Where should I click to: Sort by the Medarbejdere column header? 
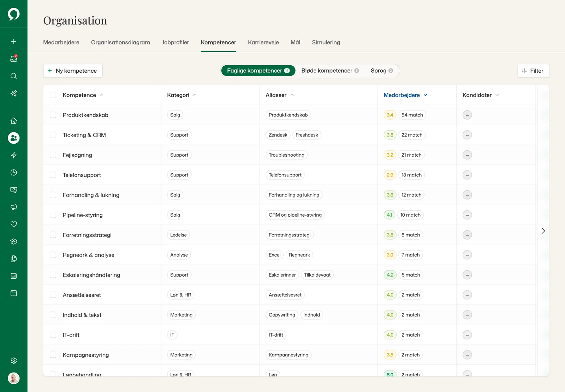[x=405, y=95]
